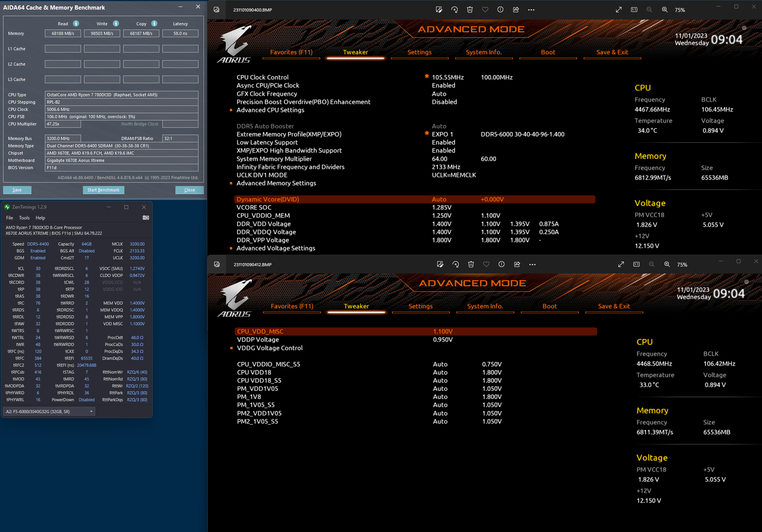Click 'System Info.' in the 231101090412.BMP image
This screenshot has width=762, height=532.
[x=485, y=306]
